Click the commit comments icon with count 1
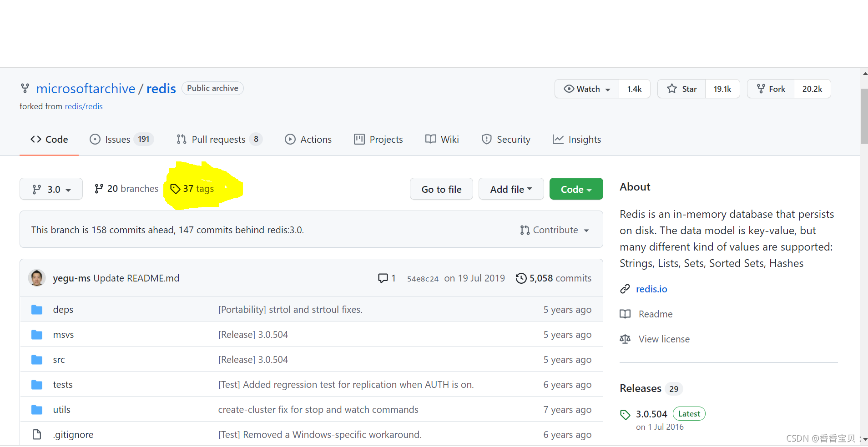868x447 pixels. click(387, 278)
